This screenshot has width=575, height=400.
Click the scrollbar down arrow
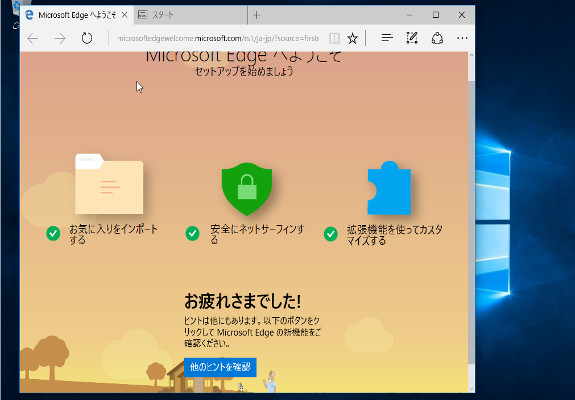471,389
